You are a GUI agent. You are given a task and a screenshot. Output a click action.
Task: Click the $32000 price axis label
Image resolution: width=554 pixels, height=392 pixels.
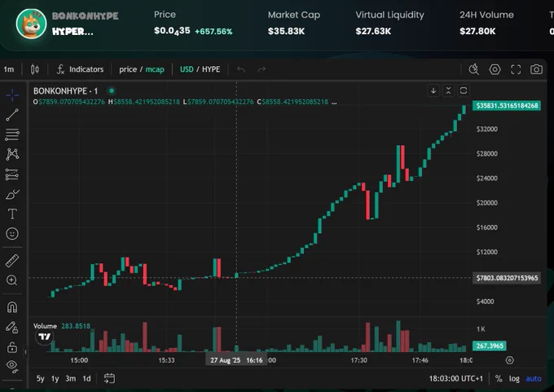pos(487,129)
